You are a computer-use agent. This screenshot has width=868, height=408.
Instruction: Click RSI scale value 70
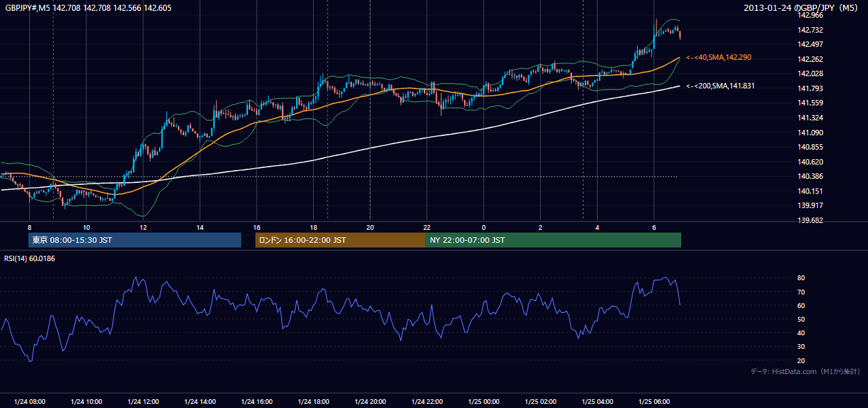(801, 292)
